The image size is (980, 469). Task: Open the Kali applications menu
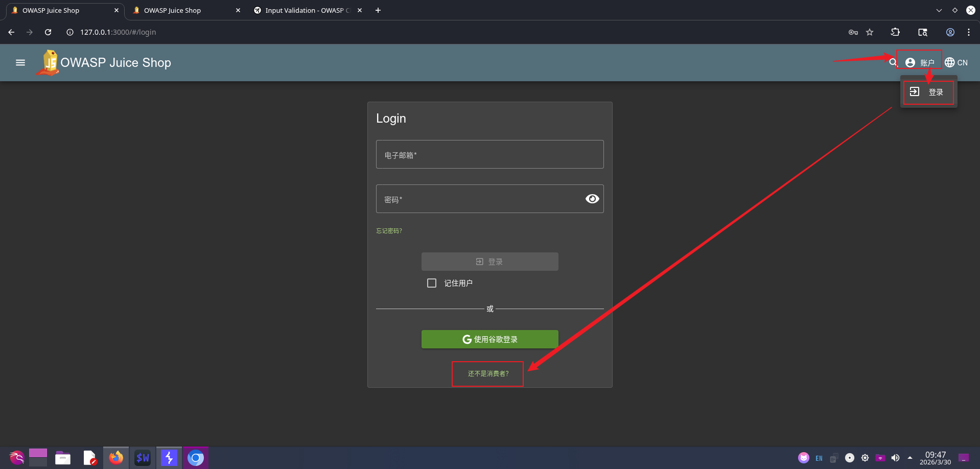17,458
